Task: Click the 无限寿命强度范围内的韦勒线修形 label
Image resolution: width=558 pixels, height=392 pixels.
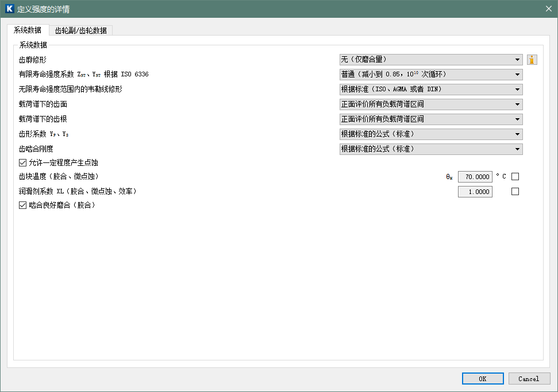Action: click(71, 89)
